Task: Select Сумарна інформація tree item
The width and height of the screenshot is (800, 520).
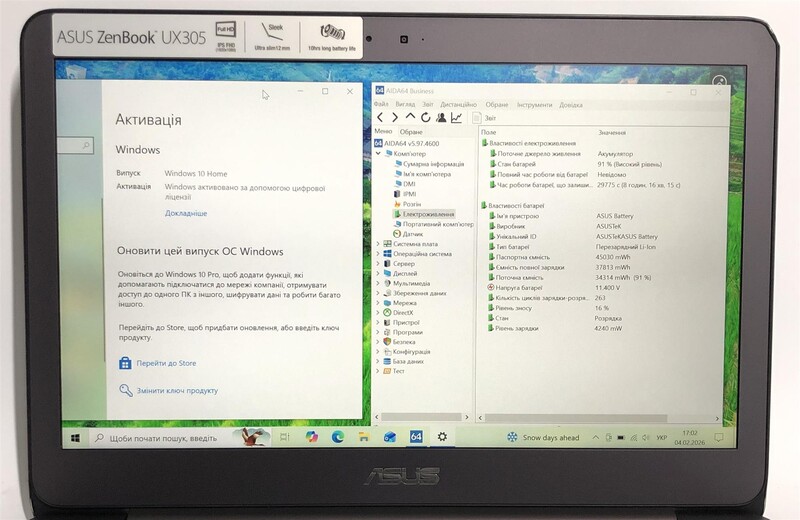Action: pos(429,164)
